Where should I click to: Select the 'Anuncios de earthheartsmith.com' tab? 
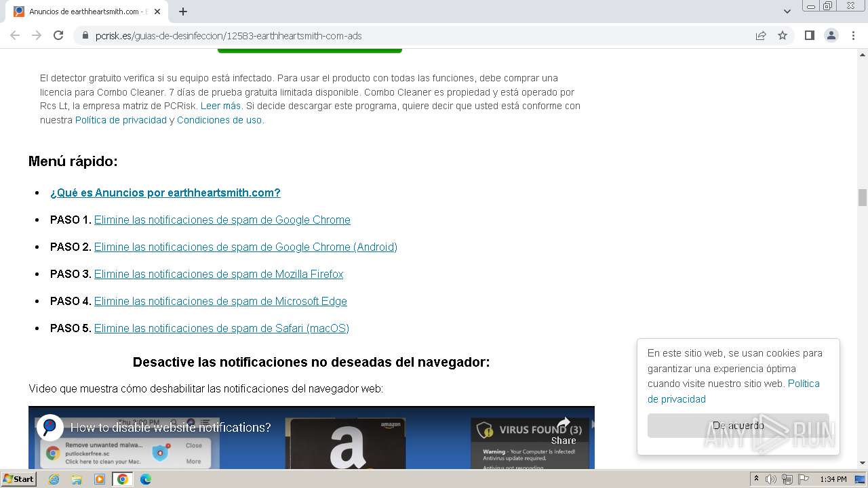pos(87,12)
